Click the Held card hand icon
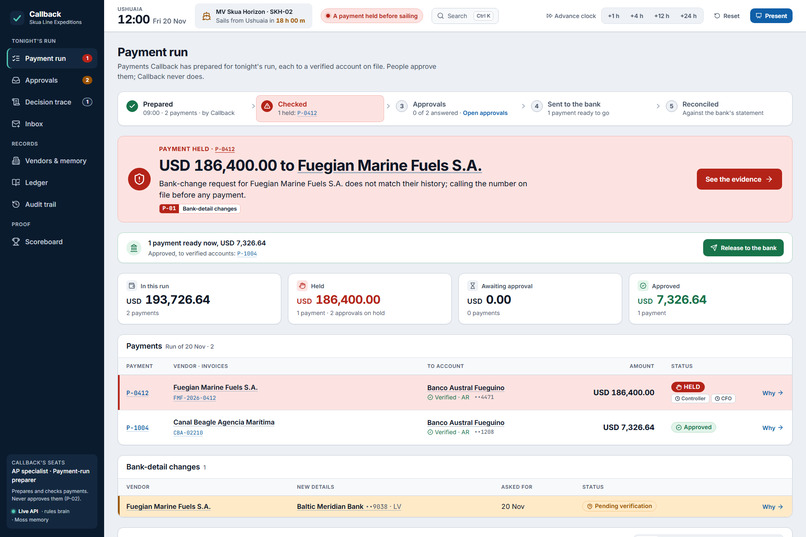Screen dimensions: 806x537 [302, 286]
